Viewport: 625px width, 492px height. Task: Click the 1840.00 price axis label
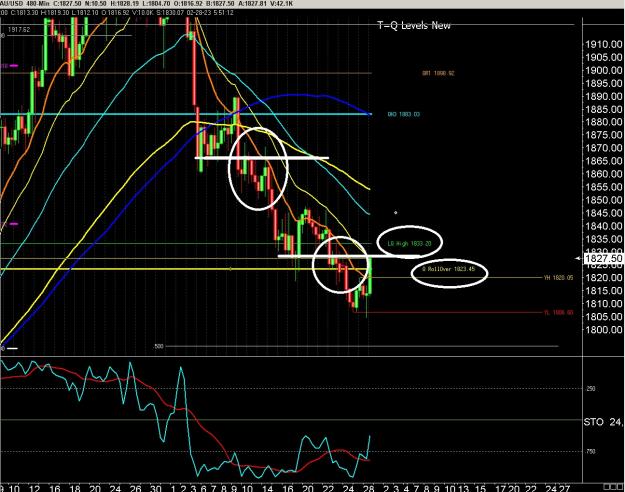pyautogui.click(x=603, y=226)
